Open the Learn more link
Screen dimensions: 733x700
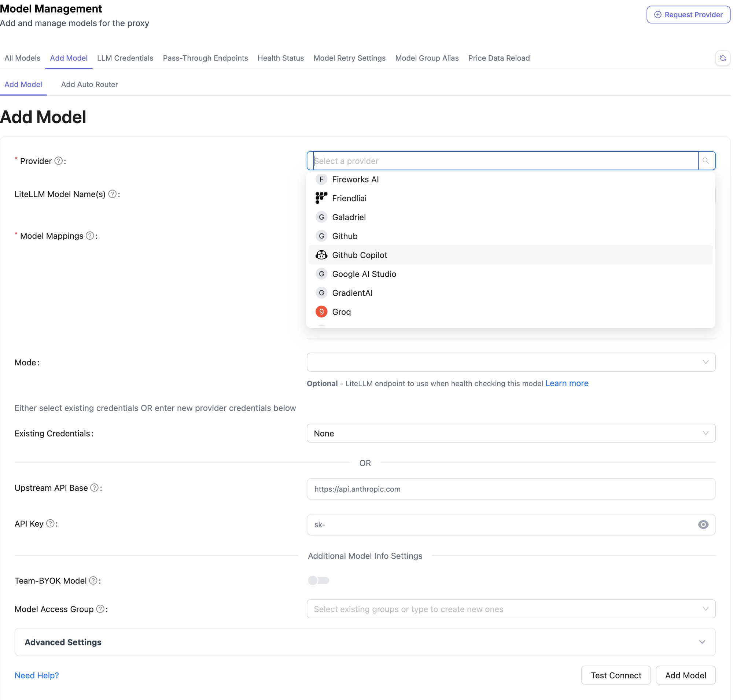point(567,383)
